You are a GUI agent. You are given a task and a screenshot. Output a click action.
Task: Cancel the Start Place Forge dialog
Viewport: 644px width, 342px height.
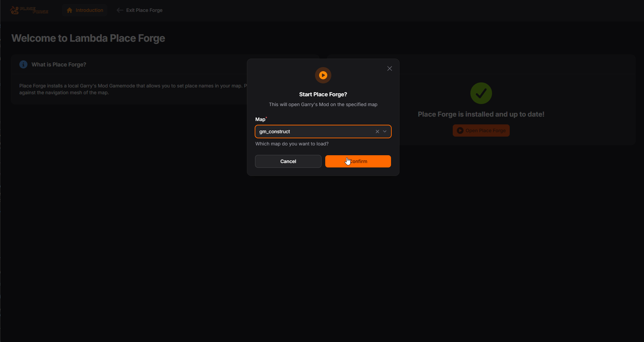288,161
